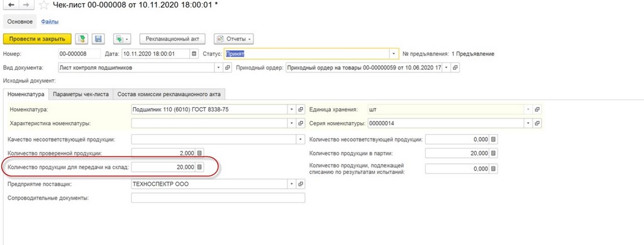Open the Состав комиссии рекламационного акта tab
The width and height of the screenshot is (644, 245).
coord(169,94)
